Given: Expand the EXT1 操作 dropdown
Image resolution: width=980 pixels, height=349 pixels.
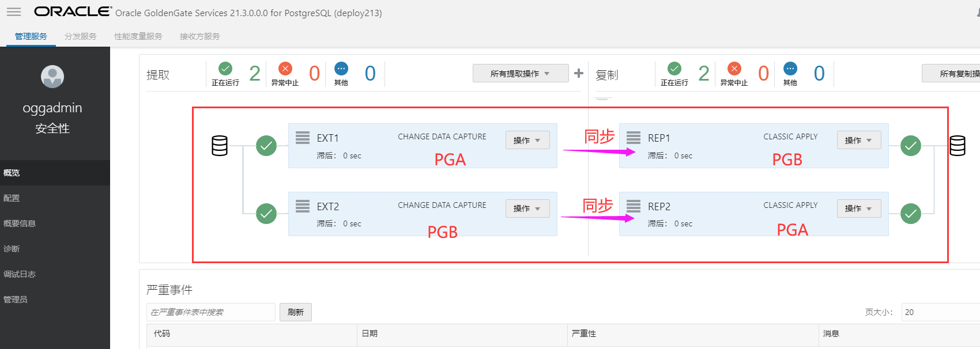Looking at the screenshot, I should tap(527, 140).
